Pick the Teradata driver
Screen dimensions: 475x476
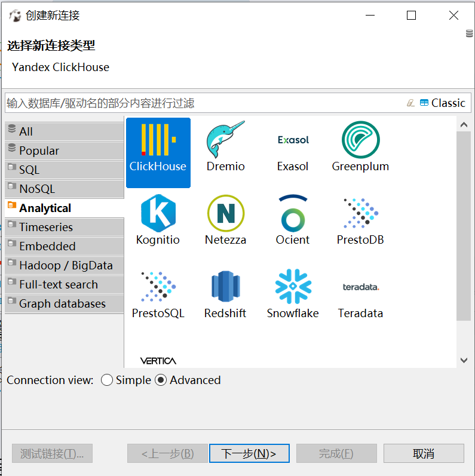coord(360,300)
